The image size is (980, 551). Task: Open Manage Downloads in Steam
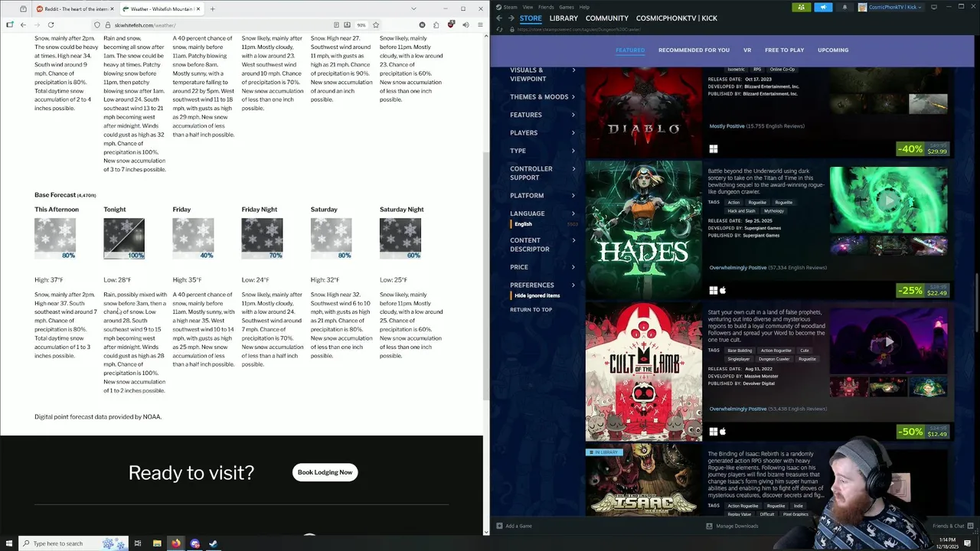click(732, 526)
